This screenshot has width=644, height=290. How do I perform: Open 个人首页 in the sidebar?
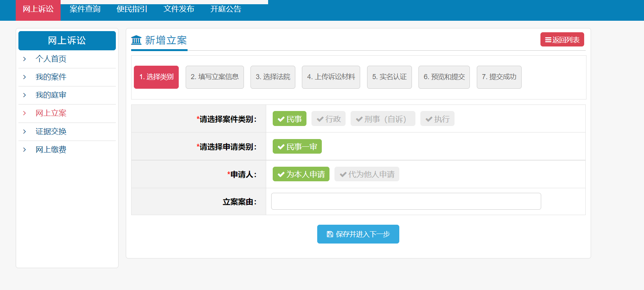click(x=51, y=59)
